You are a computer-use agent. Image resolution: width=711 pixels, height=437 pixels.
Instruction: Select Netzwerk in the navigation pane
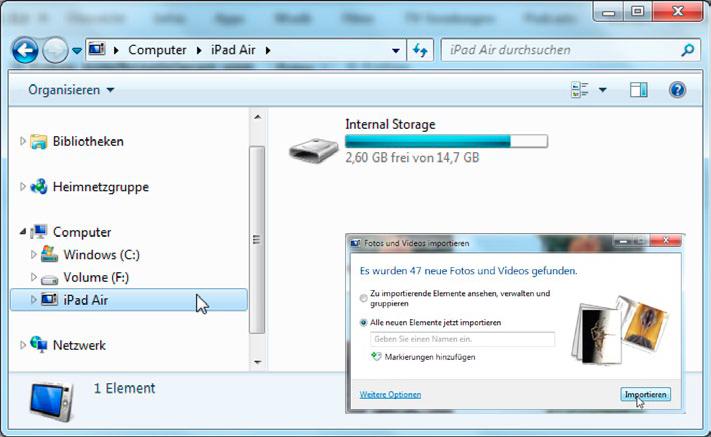click(79, 345)
